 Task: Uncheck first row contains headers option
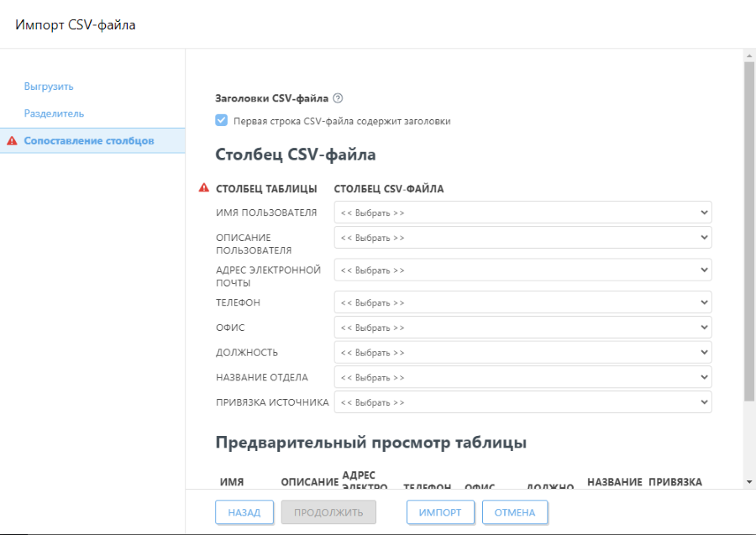pyautogui.click(x=221, y=119)
